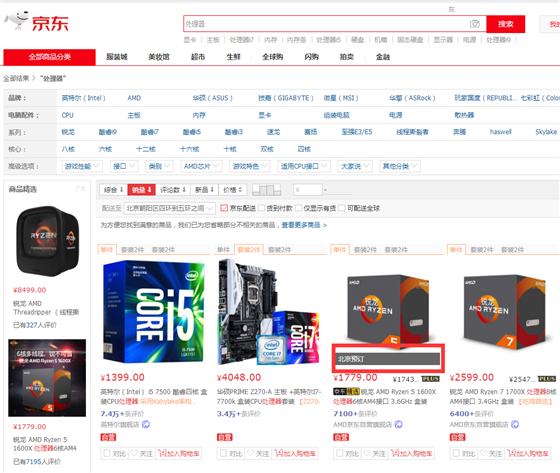Click the 自营 badge under the Z270-A bundle

click(x=225, y=437)
